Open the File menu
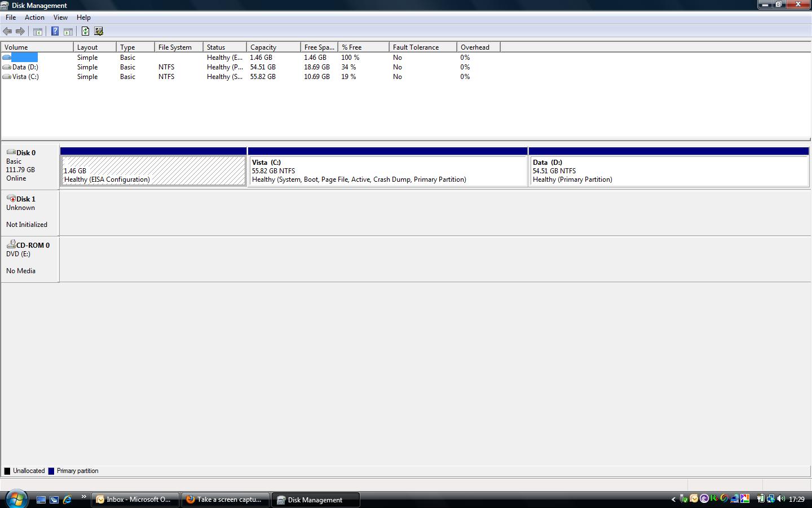Viewport: 812px width, 508px height. (x=11, y=17)
